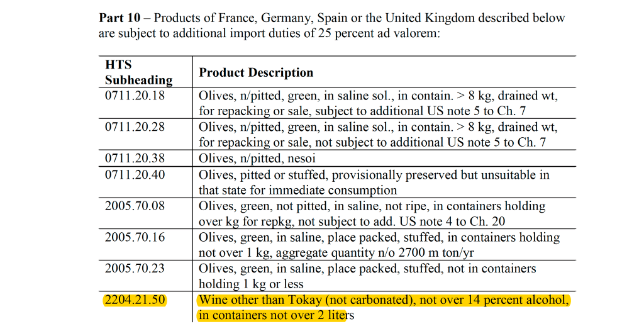644x331 pixels.
Task: Select HTS code 2005.70.16 cell
Action: [135, 237]
